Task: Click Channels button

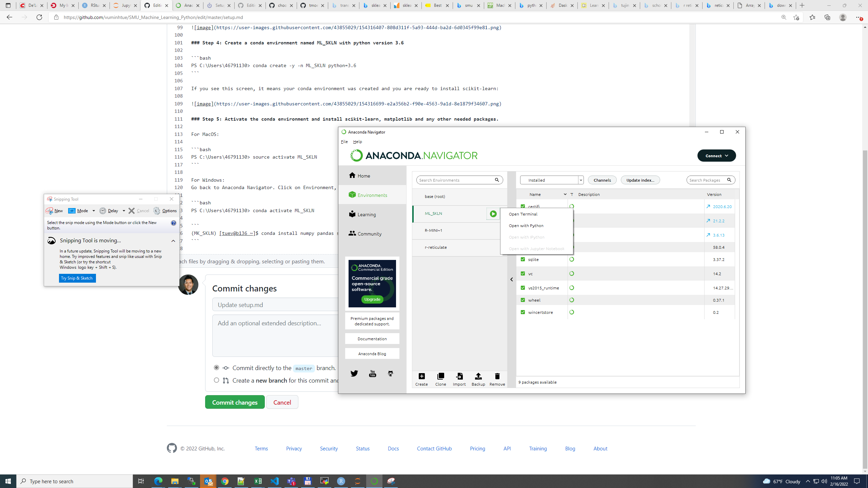Action: click(x=602, y=180)
